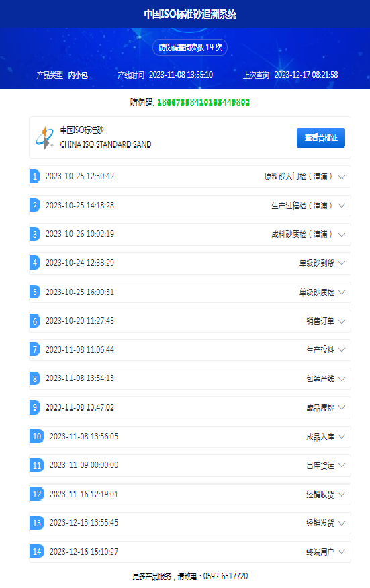
Task: Open the 包装产线 label
Action: pos(320,379)
